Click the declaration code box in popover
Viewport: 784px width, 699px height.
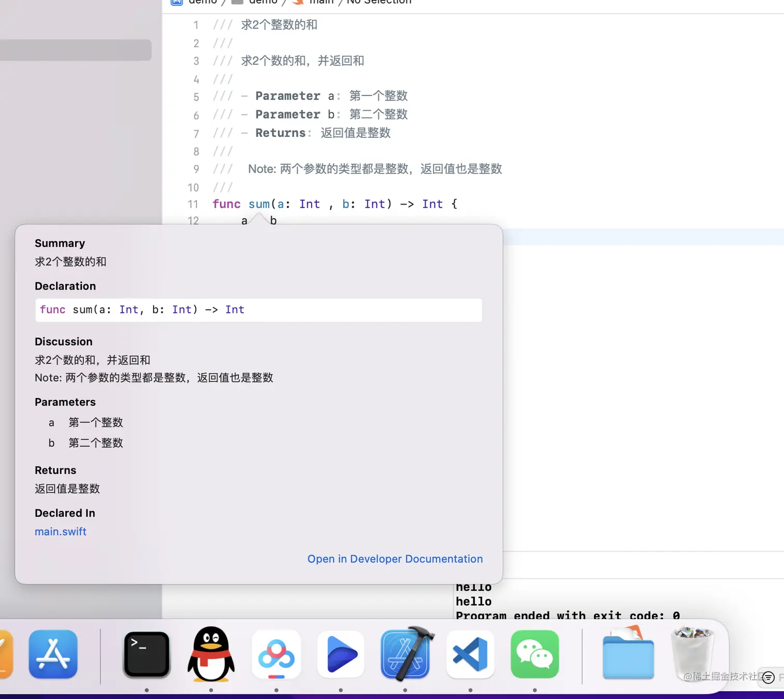point(259,310)
